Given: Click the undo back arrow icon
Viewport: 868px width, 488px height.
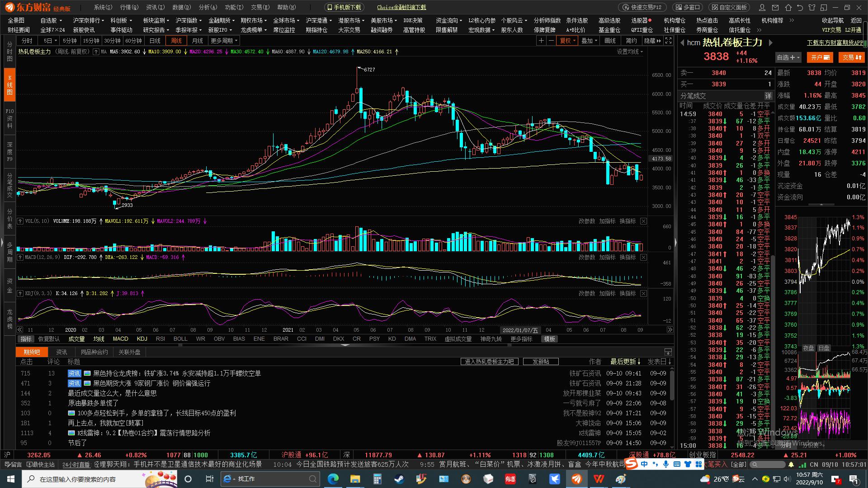Looking at the screenshot, I should (800, 7).
